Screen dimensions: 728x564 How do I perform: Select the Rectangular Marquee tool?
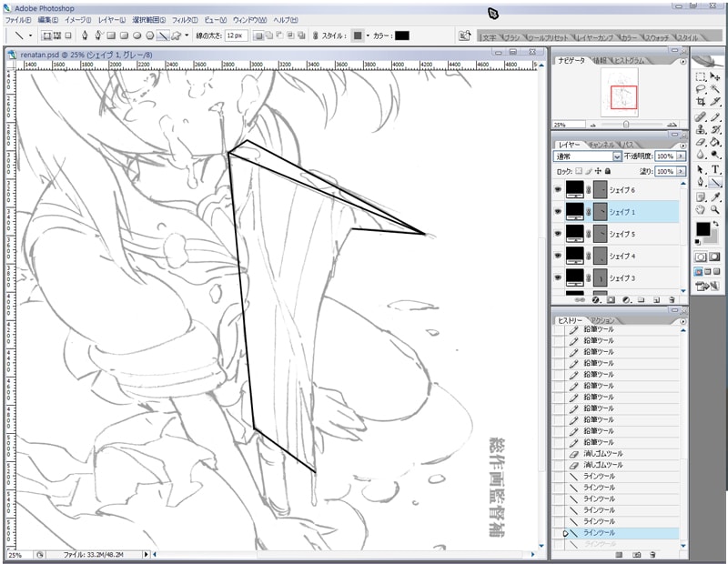point(699,78)
